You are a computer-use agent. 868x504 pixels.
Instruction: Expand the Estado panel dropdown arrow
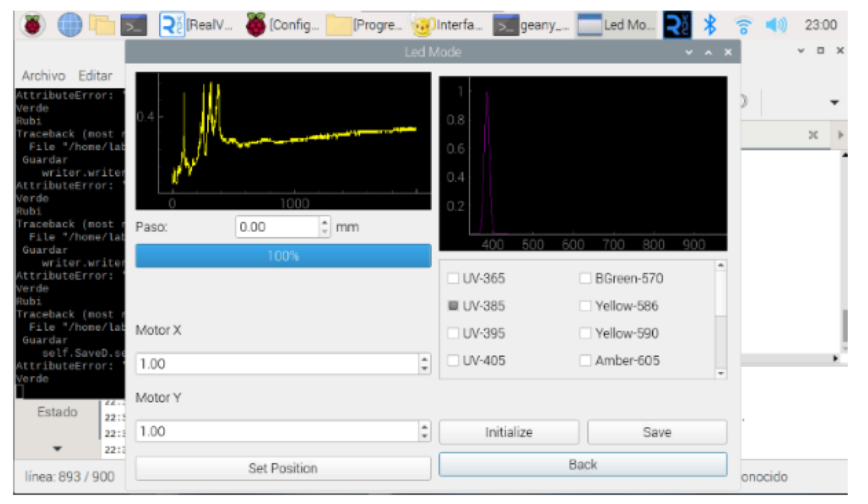57,448
